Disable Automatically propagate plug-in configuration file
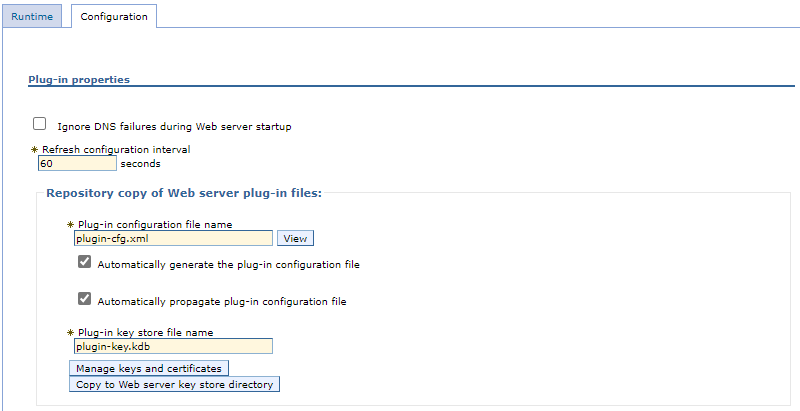 pyautogui.click(x=84, y=299)
